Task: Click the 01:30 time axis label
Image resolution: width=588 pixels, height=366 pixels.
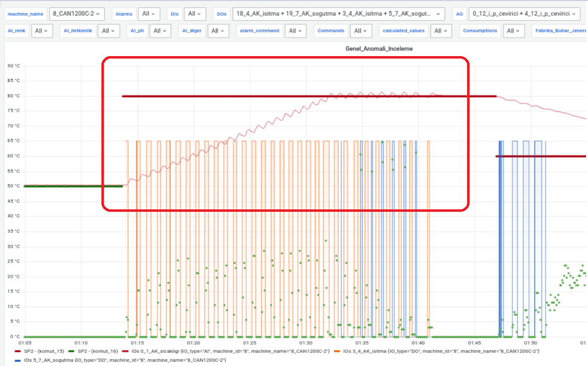Action: (306, 343)
